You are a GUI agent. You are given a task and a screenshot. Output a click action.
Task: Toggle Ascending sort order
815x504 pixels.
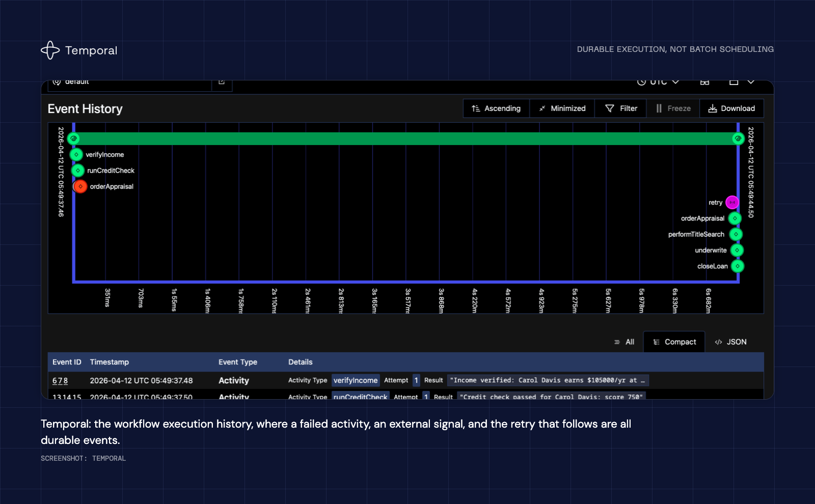pyautogui.click(x=496, y=108)
